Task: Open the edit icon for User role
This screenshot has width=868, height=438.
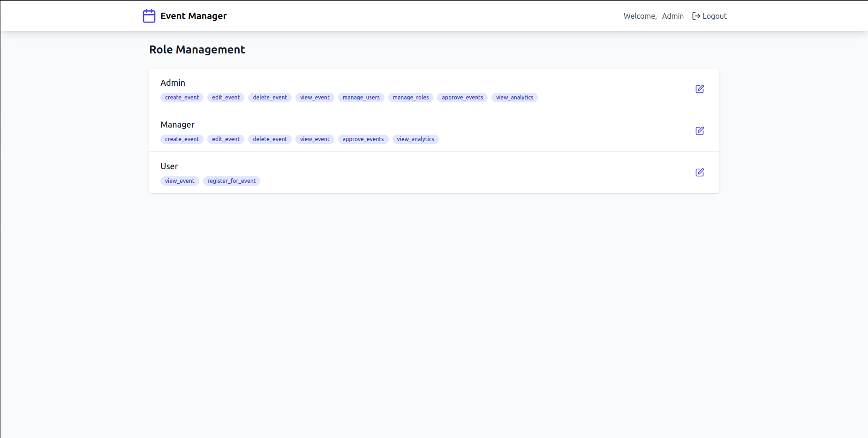Action: pos(700,173)
